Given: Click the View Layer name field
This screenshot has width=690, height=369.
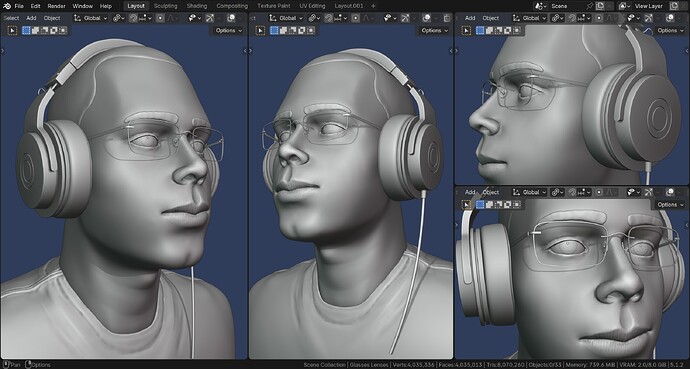Looking at the screenshot, I should (x=650, y=6).
